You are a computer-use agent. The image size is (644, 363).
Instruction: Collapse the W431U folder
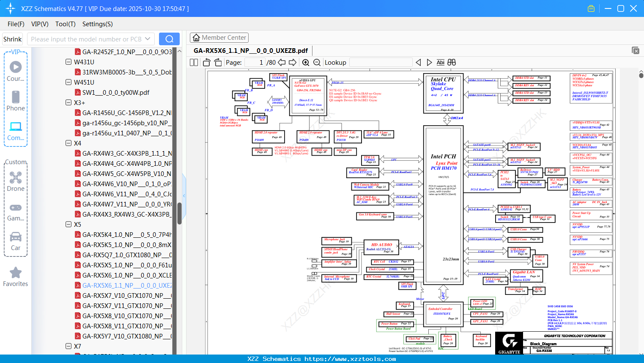69,62
